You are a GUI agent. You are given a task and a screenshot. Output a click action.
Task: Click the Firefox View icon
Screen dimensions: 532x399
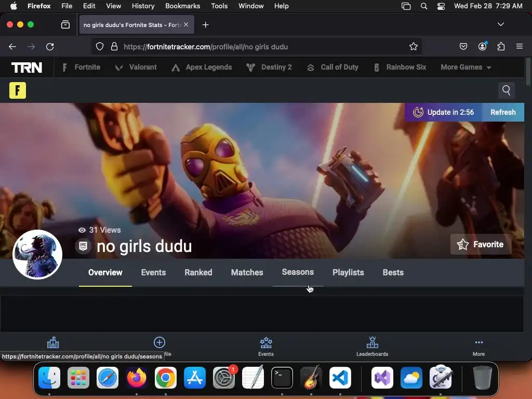[x=65, y=24]
